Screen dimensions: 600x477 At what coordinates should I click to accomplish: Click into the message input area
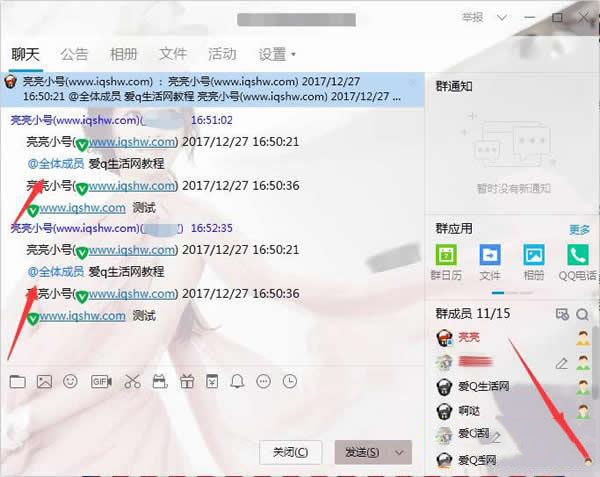pos(212,415)
